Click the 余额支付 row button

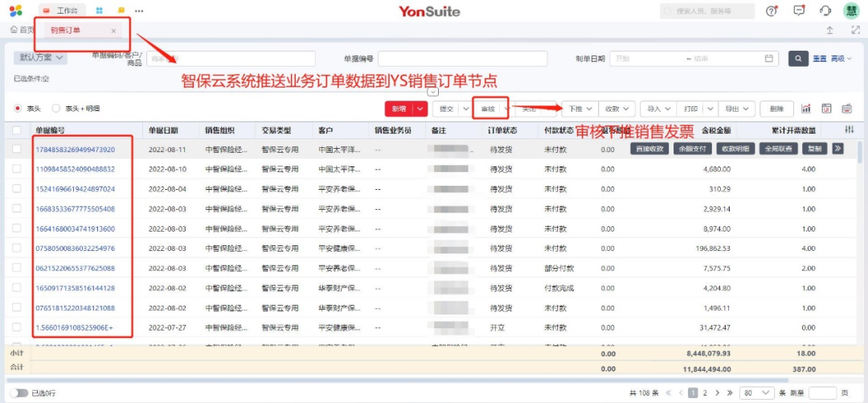(x=692, y=149)
